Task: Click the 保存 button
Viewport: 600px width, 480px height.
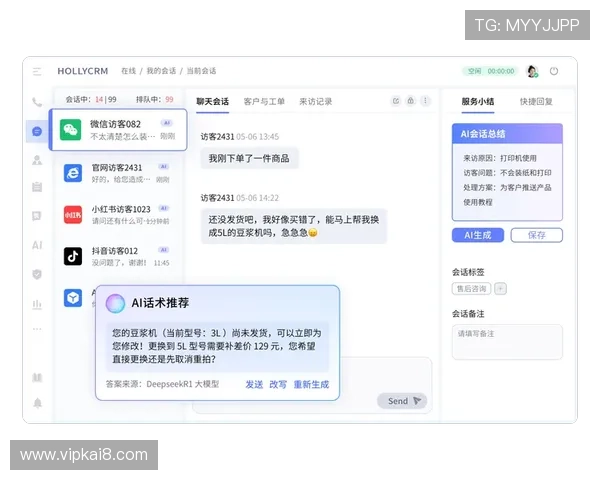Action: 536,235
